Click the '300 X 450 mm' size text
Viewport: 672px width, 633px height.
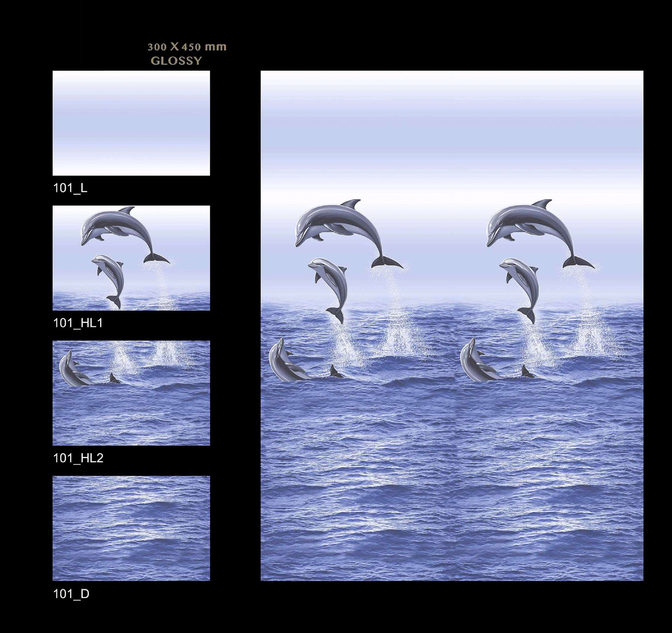point(187,47)
